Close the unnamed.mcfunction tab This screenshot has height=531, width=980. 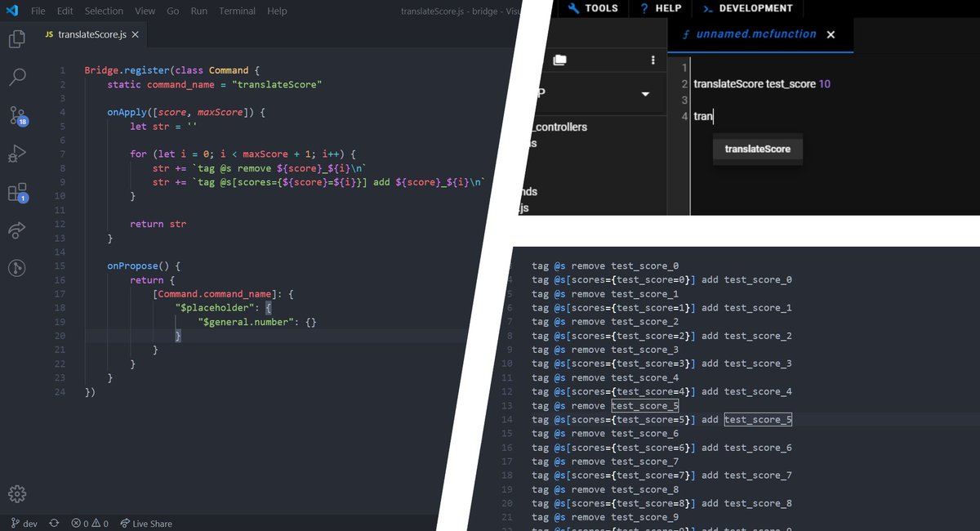coord(831,34)
